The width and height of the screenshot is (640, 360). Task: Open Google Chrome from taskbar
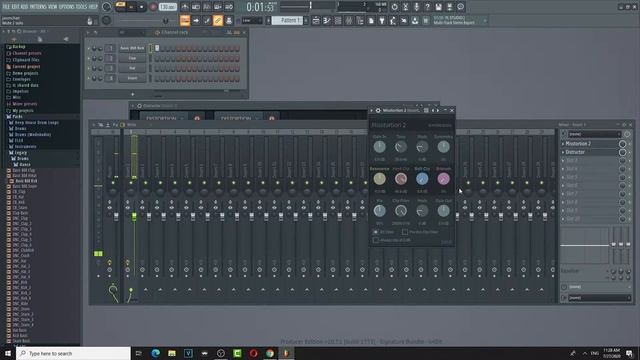point(270,353)
